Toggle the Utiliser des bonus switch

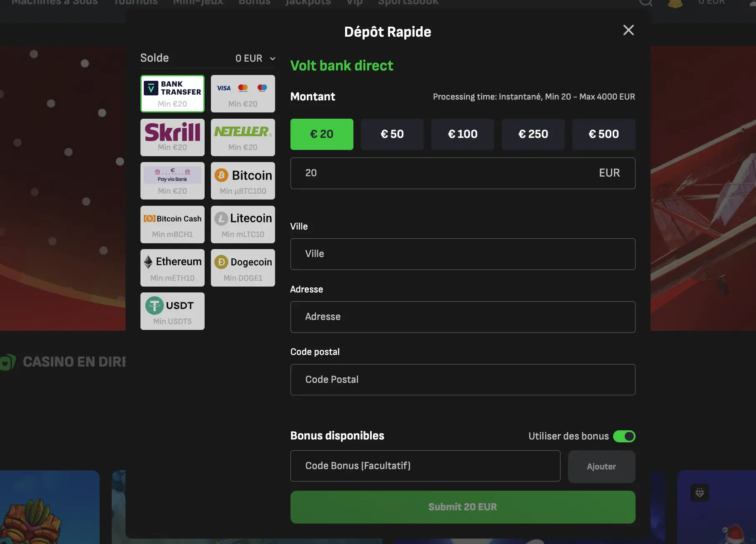[624, 436]
